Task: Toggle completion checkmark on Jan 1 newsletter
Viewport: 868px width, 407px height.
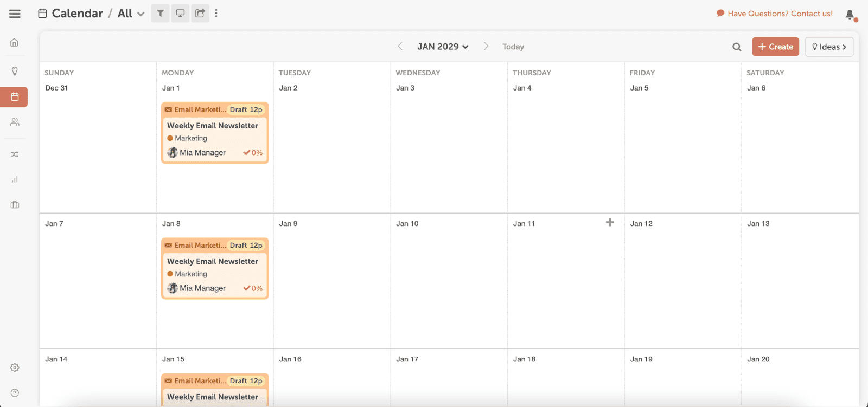Action: point(247,153)
